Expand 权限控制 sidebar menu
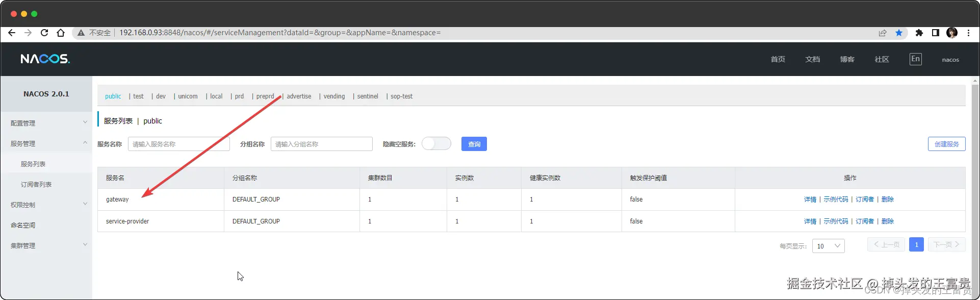980x300 pixels. click(46, 205)
